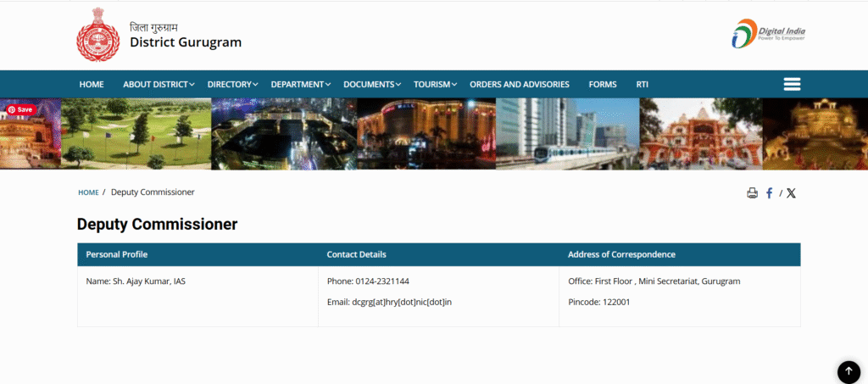Screen dimensions: 868x384
Task: Share the page on Facebook
Action: pos(770,193)
